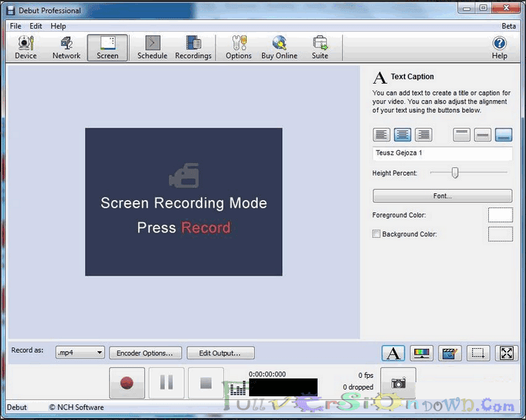Align caption text left
Image resolution: width=526 pixels, height=420 pixels.
point(382,135)
